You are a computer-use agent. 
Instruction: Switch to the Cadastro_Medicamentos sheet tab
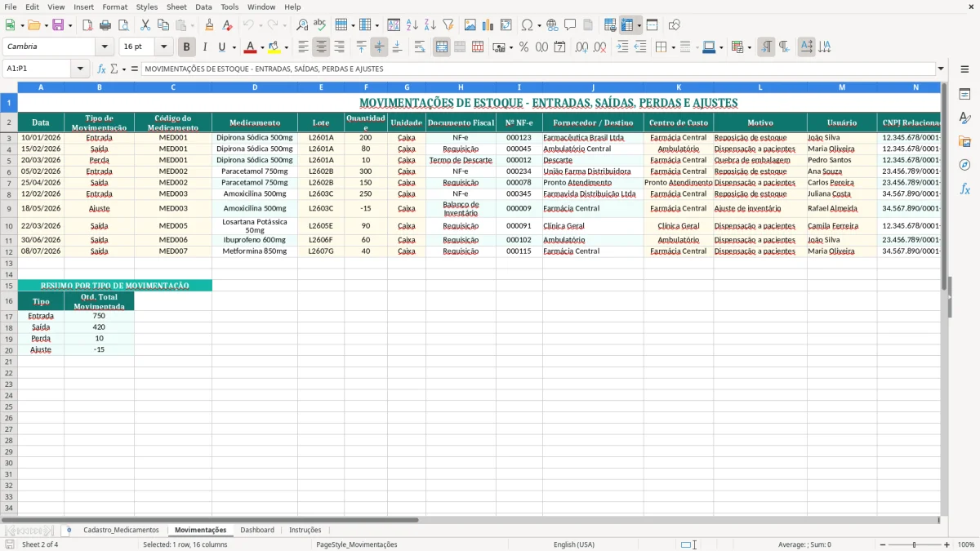pyautogui.click(x=121, y=531)
